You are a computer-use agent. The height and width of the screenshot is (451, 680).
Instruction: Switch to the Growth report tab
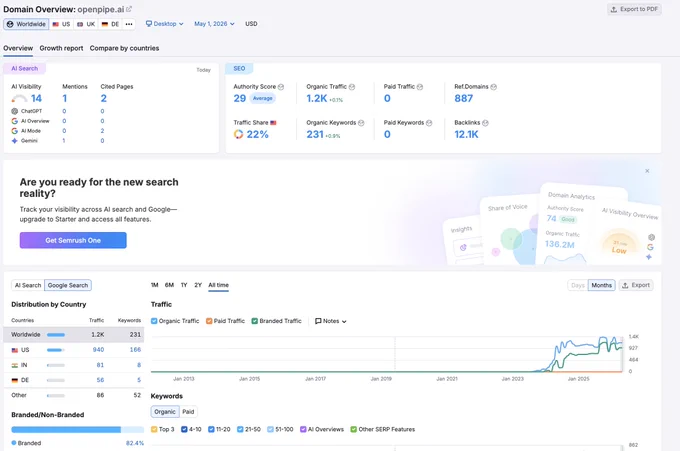tap(61, 48)
